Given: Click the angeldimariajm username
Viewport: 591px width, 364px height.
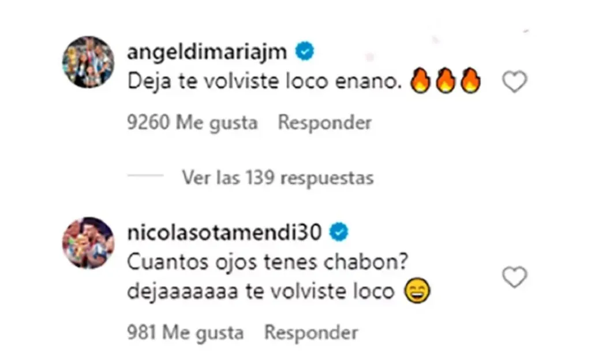Looking at the screenshot, I should 207,52.
